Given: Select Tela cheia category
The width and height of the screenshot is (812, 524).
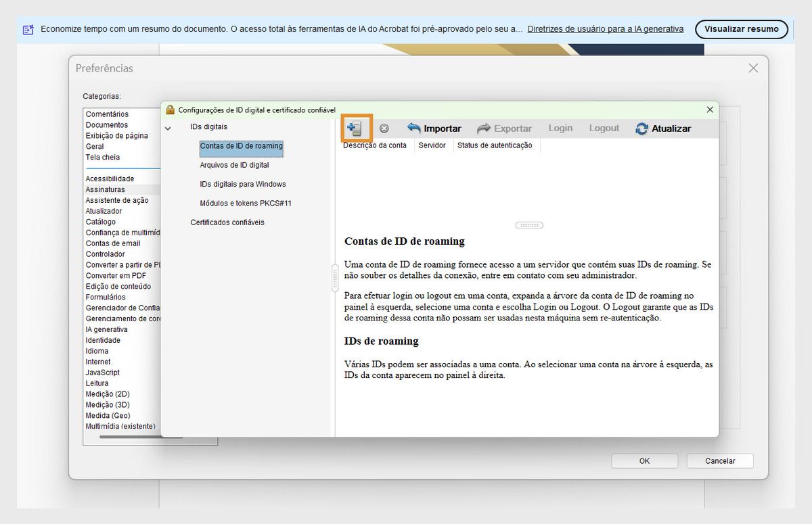Looking at the screenshot, I should click(x=103, y=158).
